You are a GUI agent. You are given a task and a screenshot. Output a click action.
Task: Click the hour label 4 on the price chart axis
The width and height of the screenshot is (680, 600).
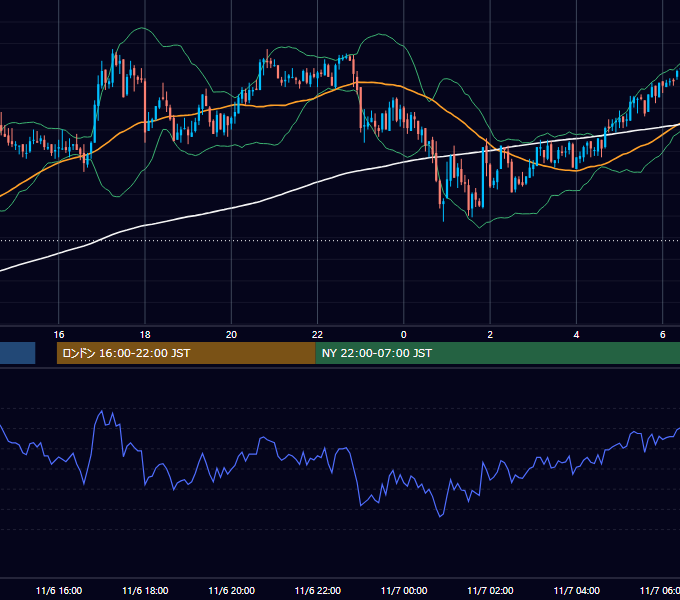[576, 335]
